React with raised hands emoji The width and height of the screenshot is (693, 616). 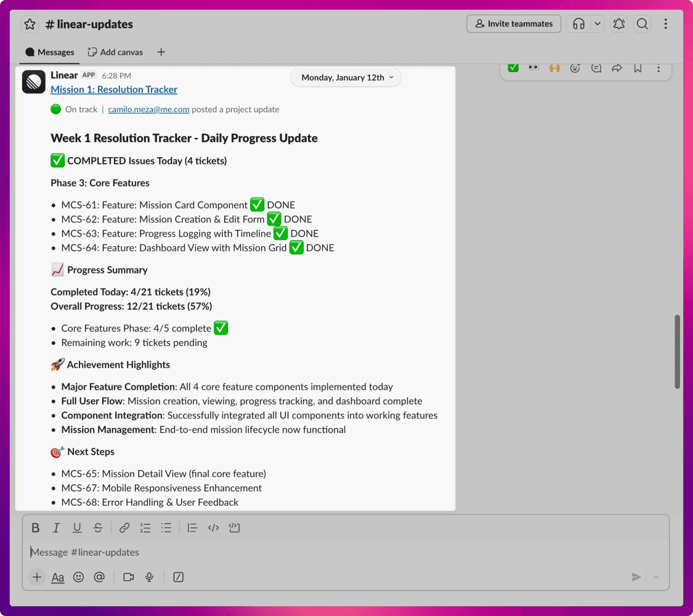click(554, 68)
